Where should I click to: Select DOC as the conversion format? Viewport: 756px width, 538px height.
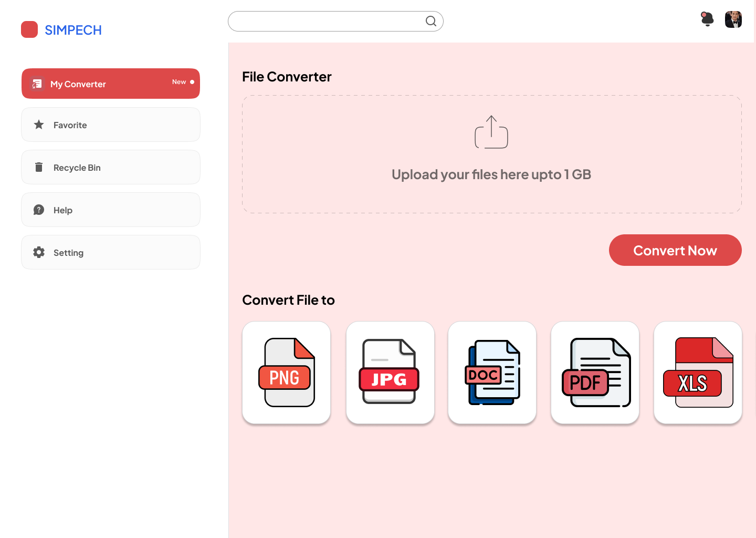point(492,373)
